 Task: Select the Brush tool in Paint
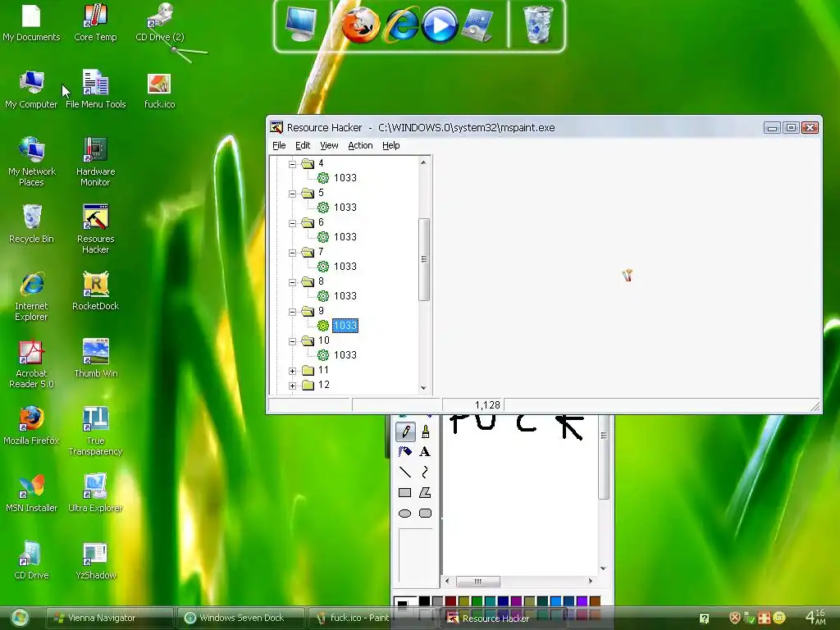coord(426,431)
